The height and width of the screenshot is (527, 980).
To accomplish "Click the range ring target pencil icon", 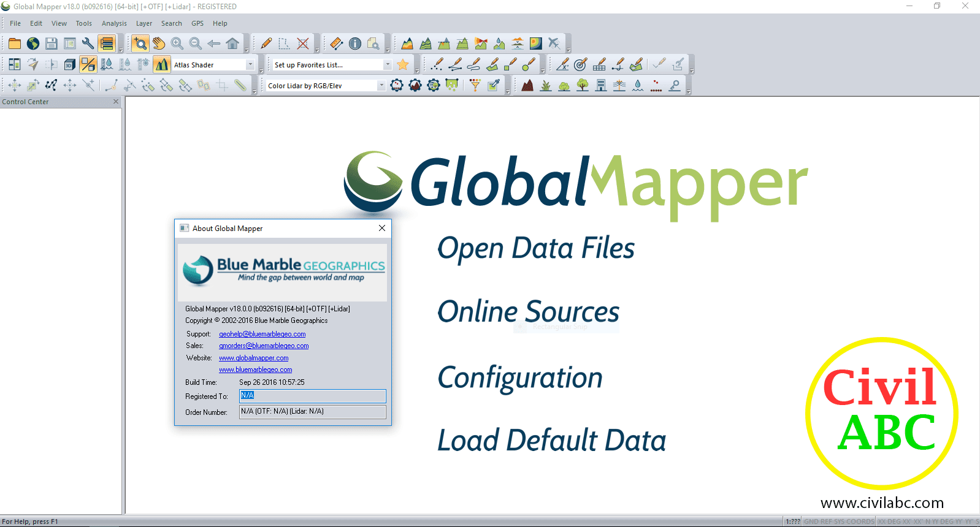I will (x=581, y=64).
